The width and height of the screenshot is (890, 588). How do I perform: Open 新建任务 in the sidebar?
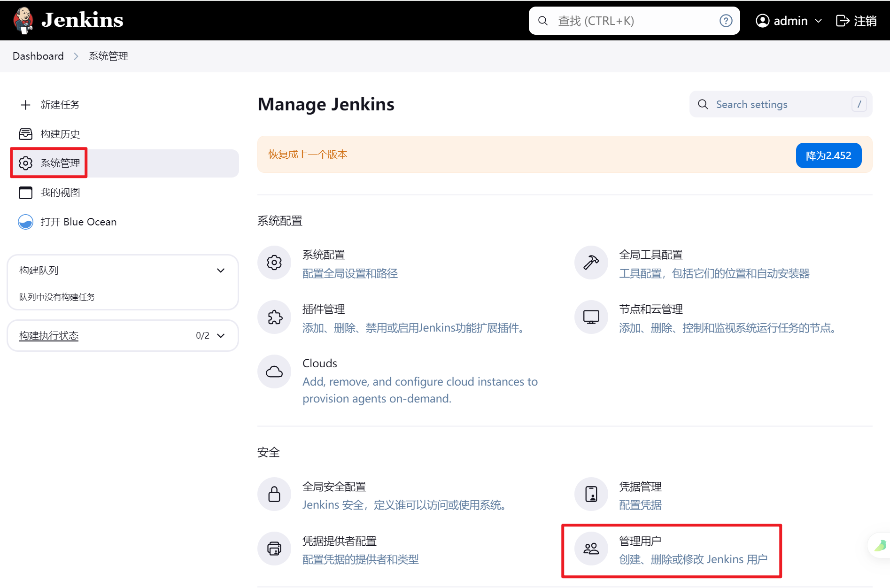point(60,105)
